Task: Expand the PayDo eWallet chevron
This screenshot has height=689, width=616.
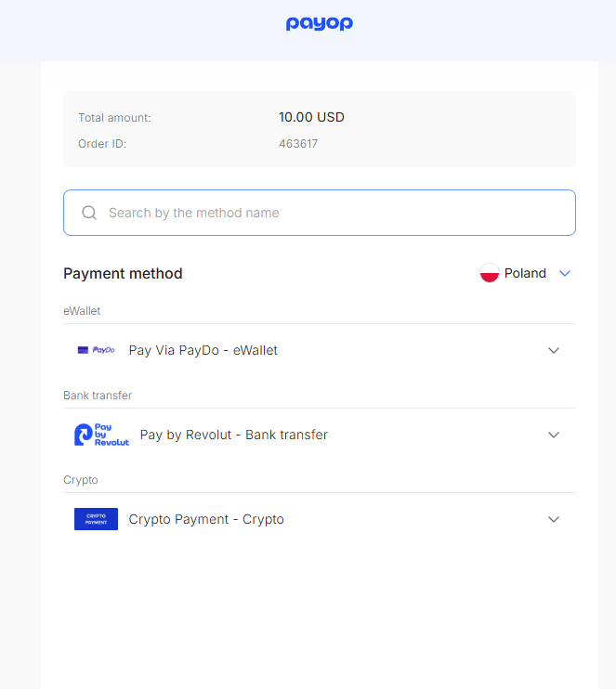Action: (x=554, y=350)
